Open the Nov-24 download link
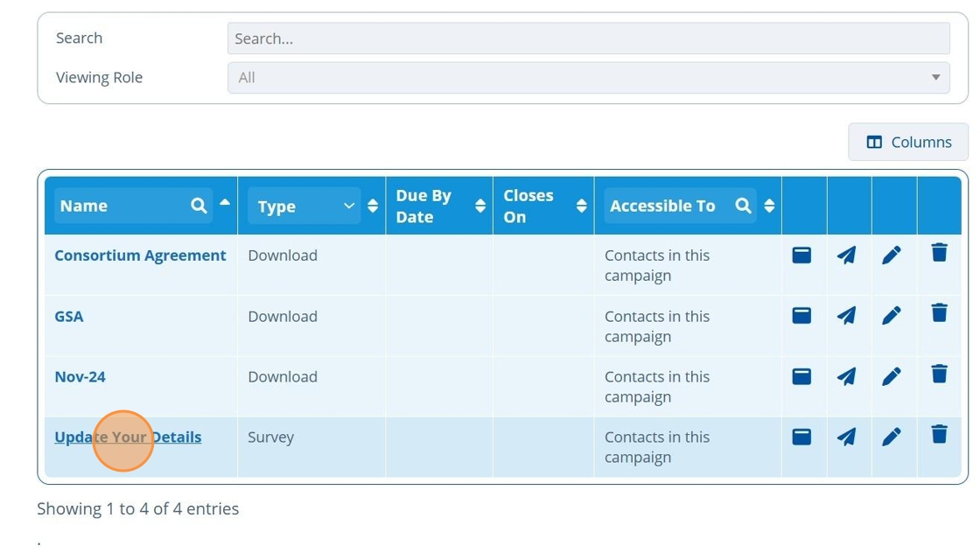980x560 pixels. click(x=80, y=377)
